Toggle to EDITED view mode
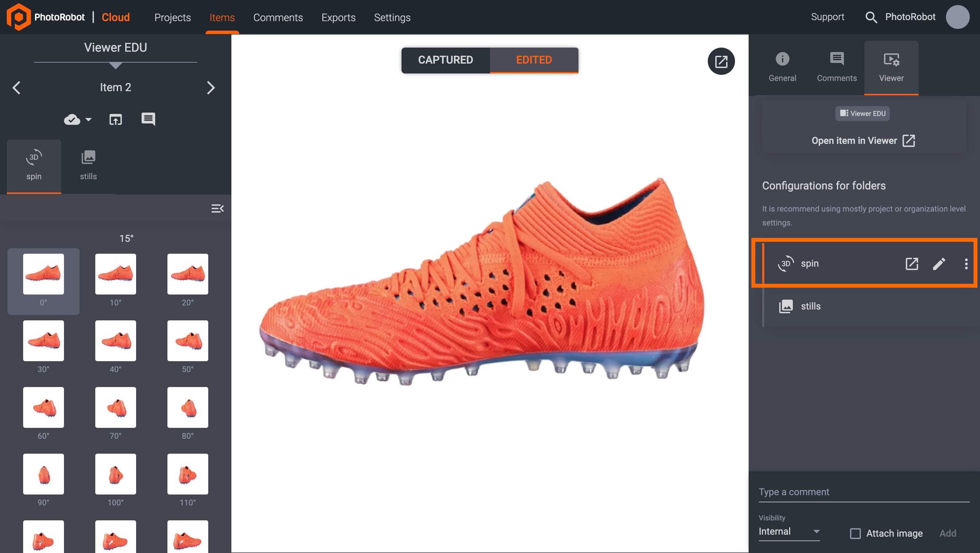Screen dimensions: 980x553 (534, 60)
